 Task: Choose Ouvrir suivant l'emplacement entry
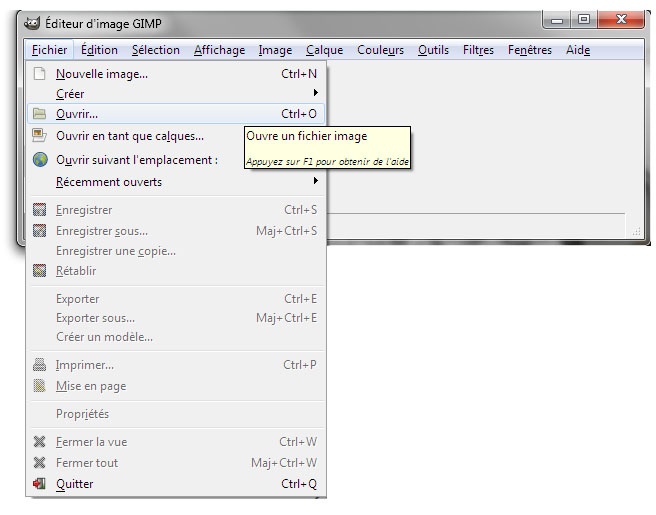tap(136, 160)
